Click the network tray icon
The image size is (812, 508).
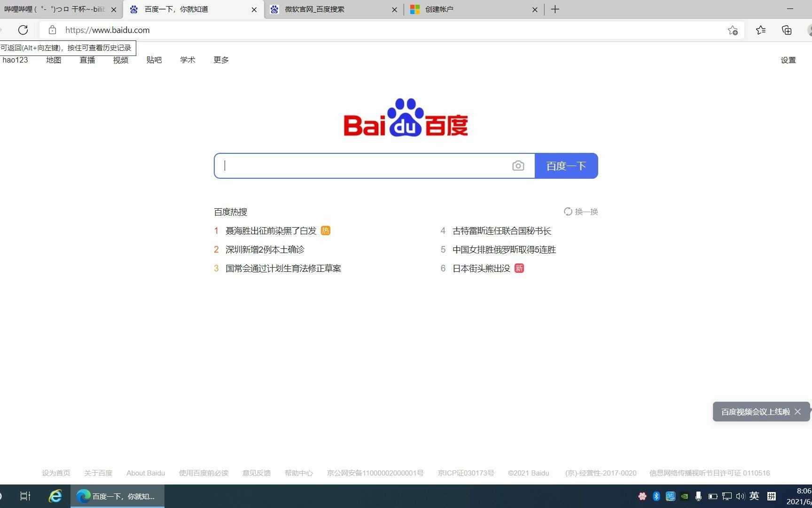pos(727,496)
